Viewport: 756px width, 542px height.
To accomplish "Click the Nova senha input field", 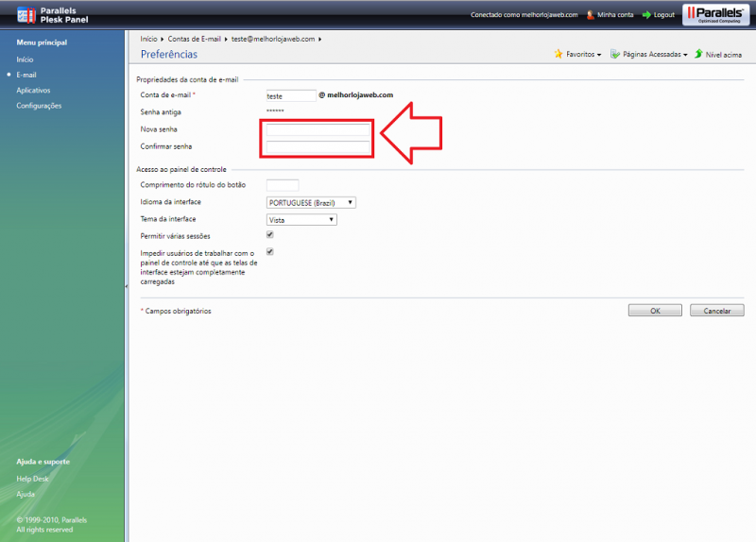I will [318, 129].
